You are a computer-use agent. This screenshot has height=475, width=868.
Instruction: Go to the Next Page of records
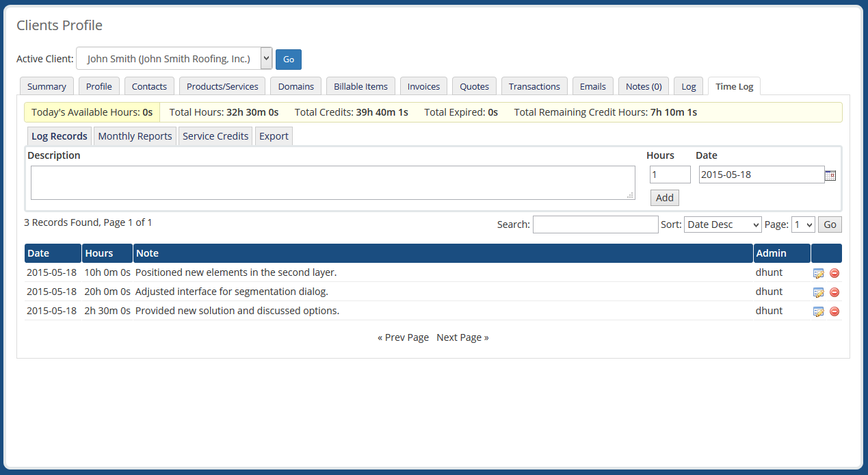(462, 337)
